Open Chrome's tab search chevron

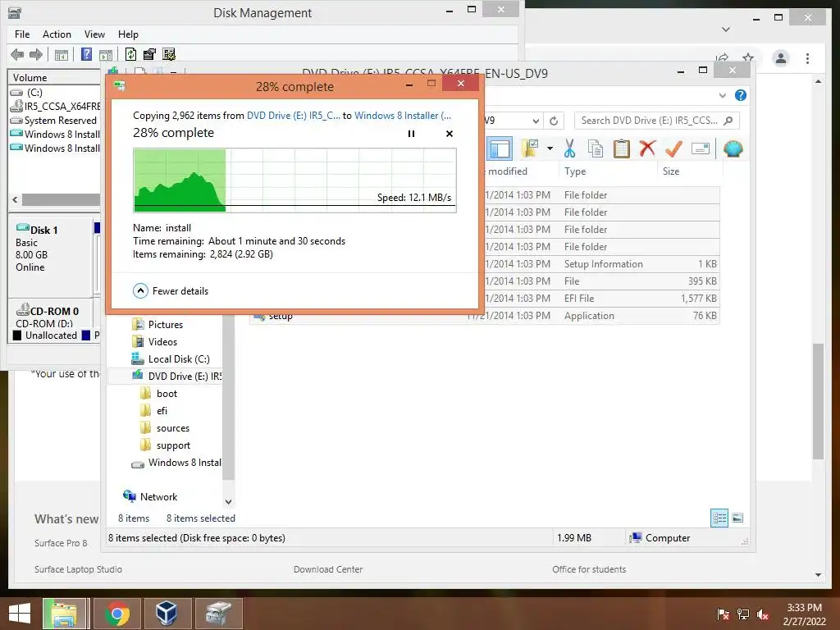point(726,30)
